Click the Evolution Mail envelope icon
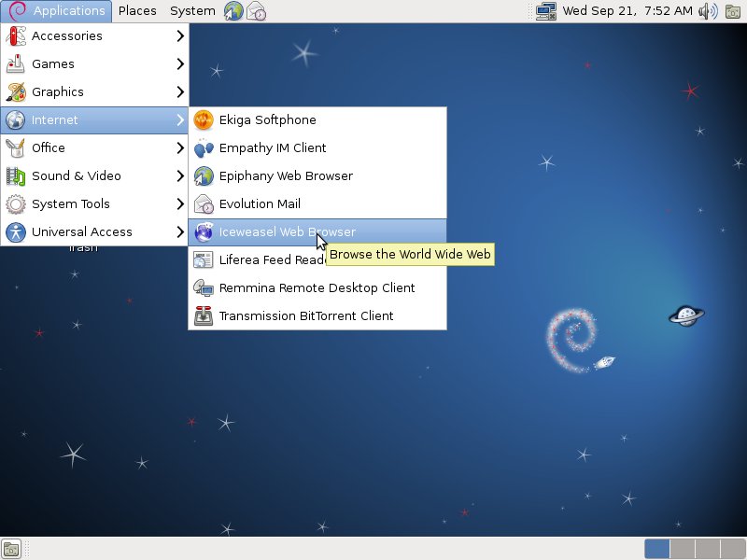Viewport: 747px width, 560px height. coord(204,203)
